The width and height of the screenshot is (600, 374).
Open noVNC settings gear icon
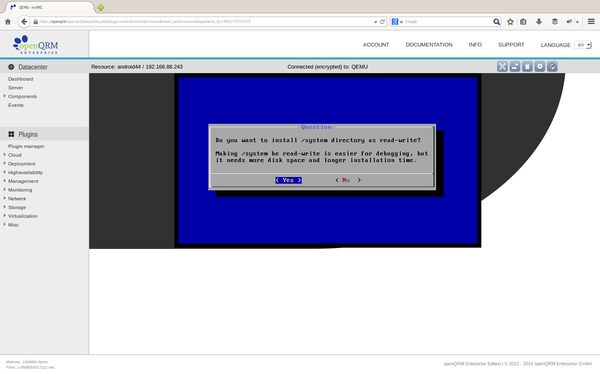540,67
